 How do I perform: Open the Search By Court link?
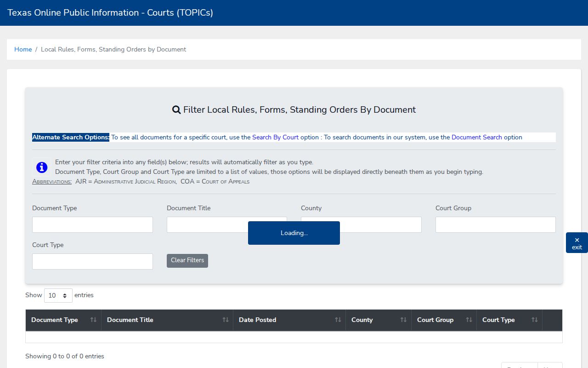pos(275,137)
